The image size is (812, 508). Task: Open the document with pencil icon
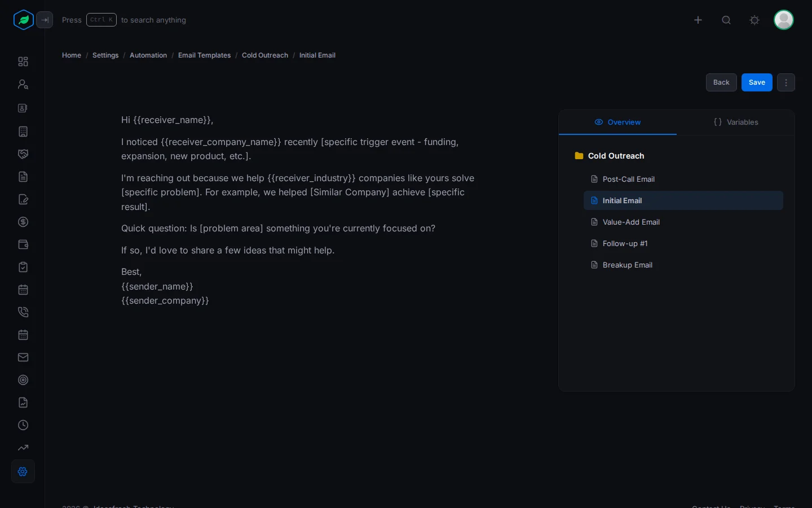pyautogui.click(x=23, y=199)
